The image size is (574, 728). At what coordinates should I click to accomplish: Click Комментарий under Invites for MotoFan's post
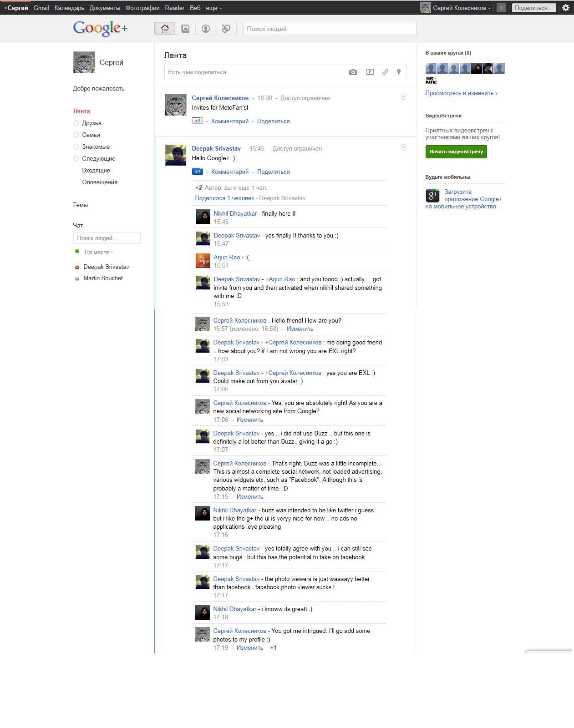pos(230,121)
